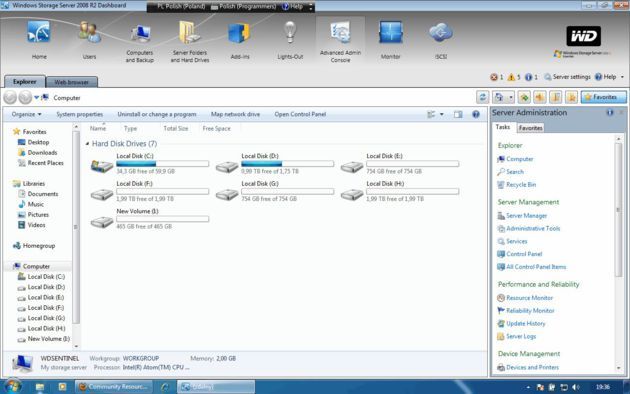The image size is (630, 394).
Task: Switch to Server Administration Favorites tab
Action: click(530, 128)
